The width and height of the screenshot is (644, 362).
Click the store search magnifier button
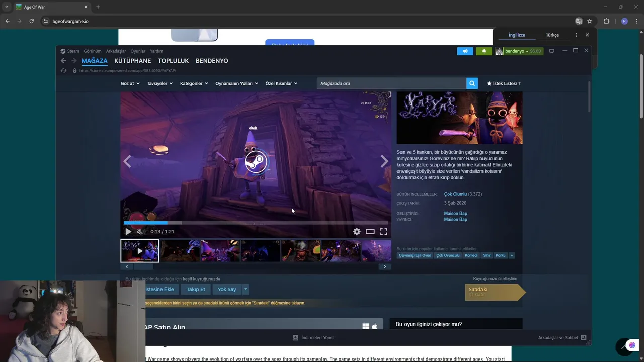click(472, 83)
